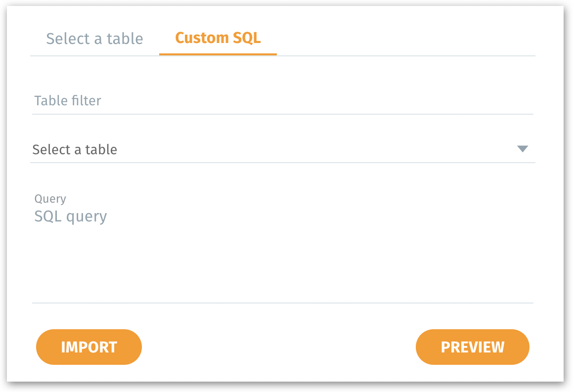
Task: Click the Query field label
Action: (x=50, y=199)
